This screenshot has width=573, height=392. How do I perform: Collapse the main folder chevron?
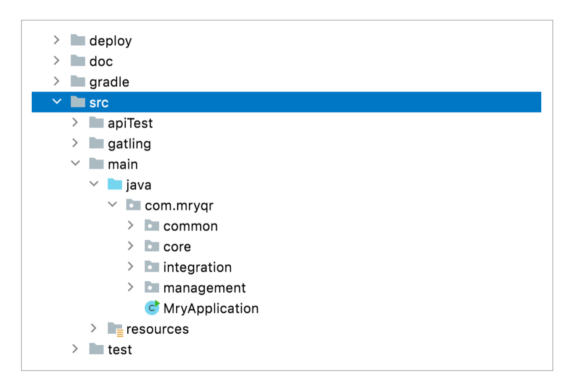pos(75,163)
